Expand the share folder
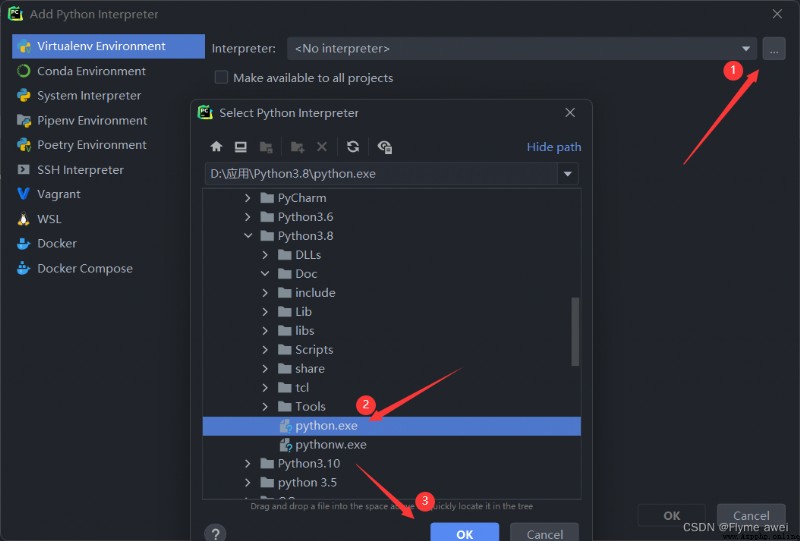 point(265,368)
